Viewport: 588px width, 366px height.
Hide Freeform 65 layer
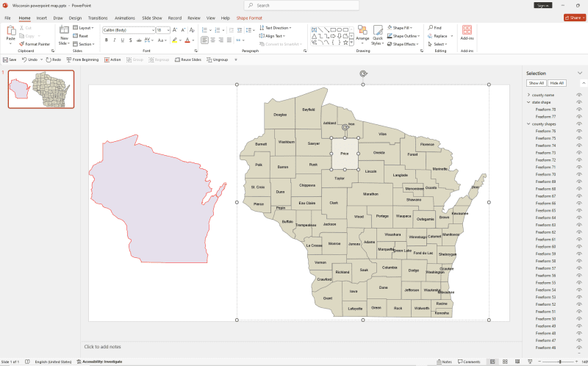click(579, 210)
